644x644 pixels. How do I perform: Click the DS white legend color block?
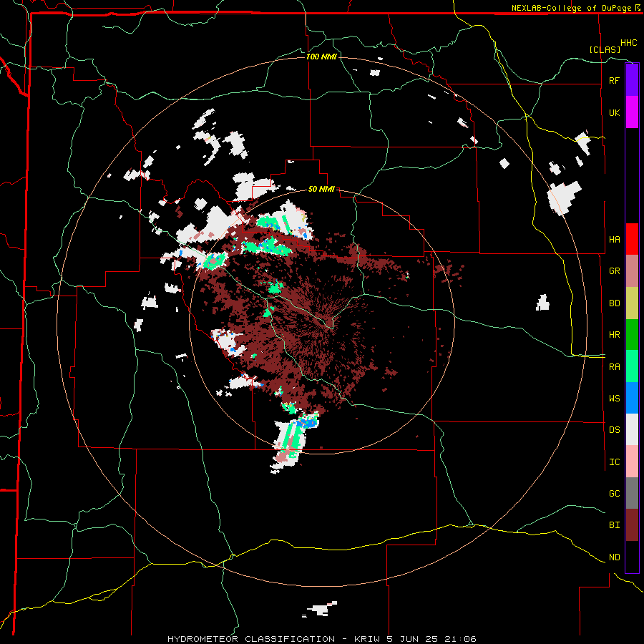pyautogui.click(x=632, y=429)
